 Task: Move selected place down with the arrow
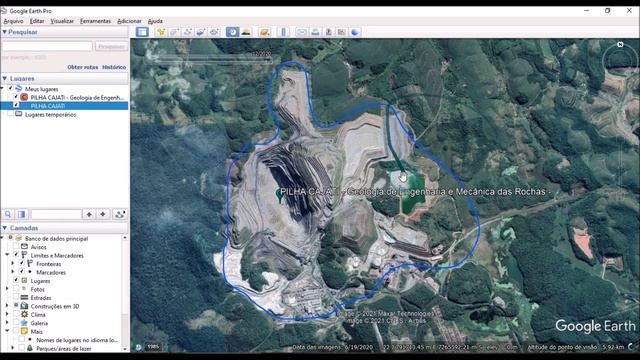(x=103, y=214)
